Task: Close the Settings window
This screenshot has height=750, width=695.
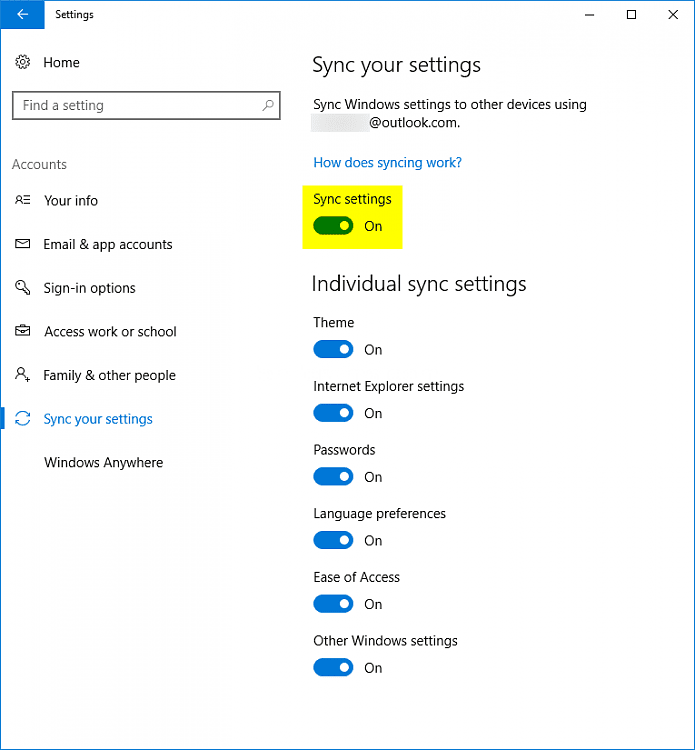Action: [x=673, y=15]
